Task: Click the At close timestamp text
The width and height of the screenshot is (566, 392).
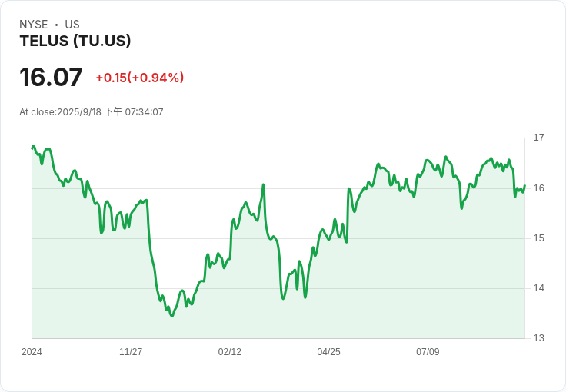Action: point(92,112)
